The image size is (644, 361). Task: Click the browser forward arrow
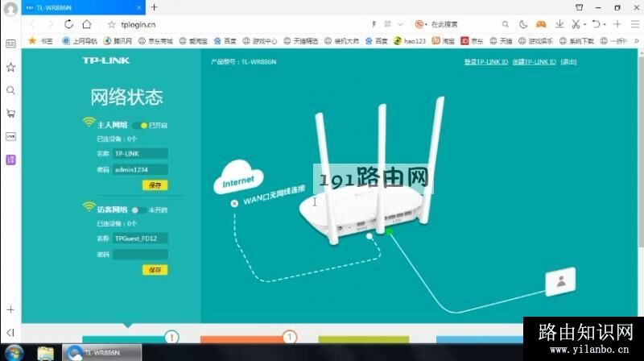pyautogui.click(x=51, y=24)
